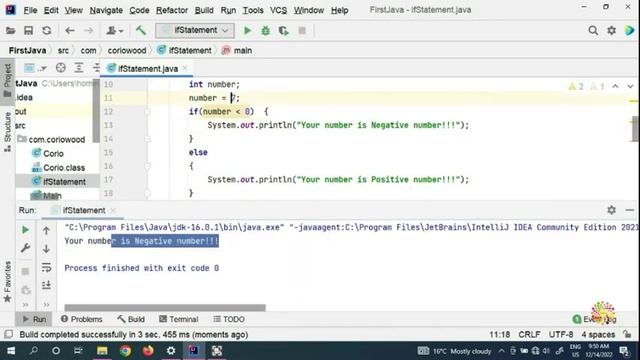Viewport: 640px width, 360px height.
Task: Open Search Everywhere magnifier icon
Action: coord(593,31)
